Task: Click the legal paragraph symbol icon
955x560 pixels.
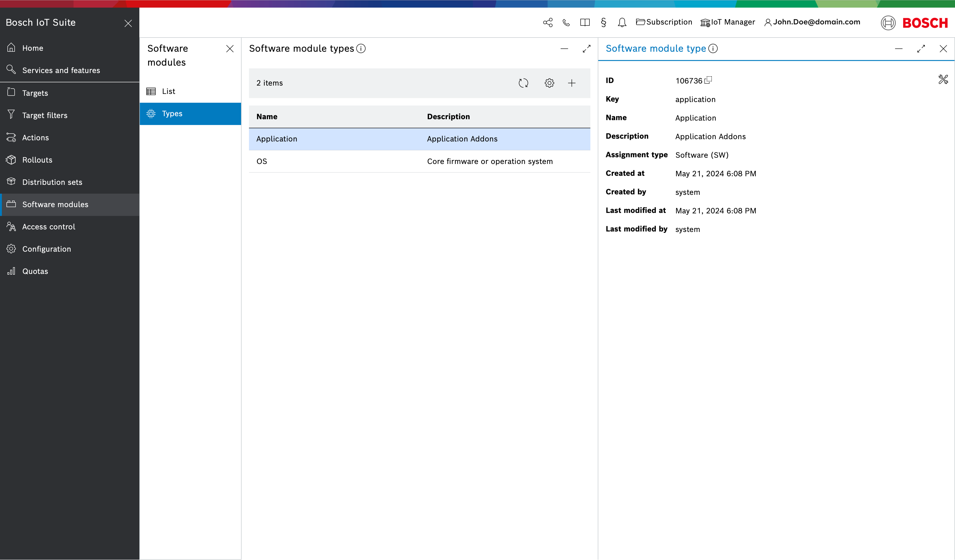Action: [x=603, y=22]
